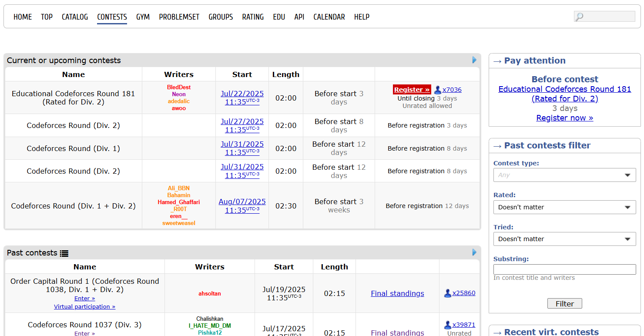Switch to the RATING page
This screenshot has width=644, height=336.
253,17
